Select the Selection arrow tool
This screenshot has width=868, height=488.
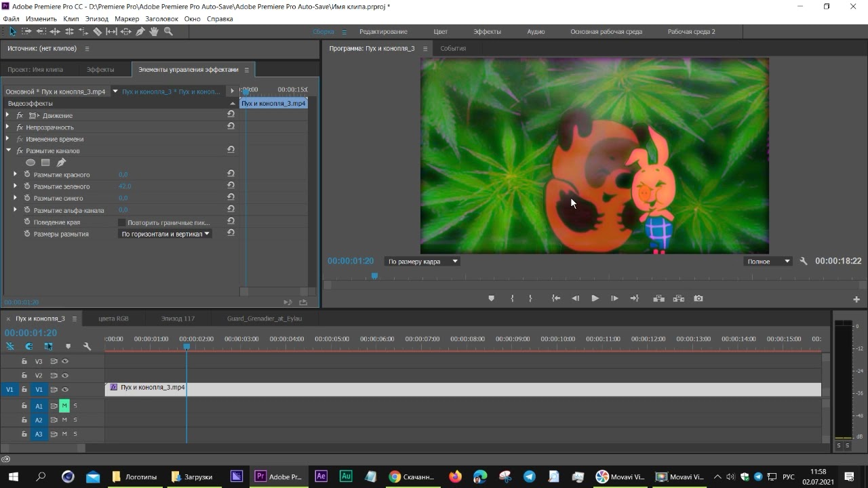(x=13, y=31)
